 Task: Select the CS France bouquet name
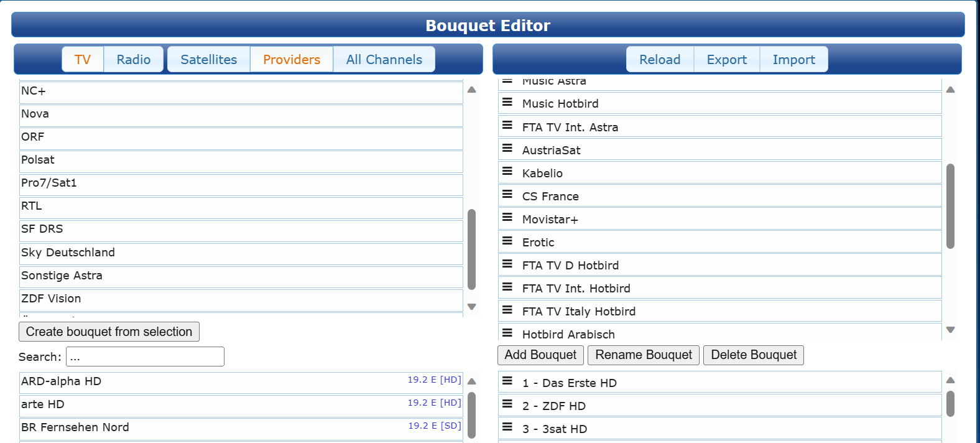click(550, 196)
